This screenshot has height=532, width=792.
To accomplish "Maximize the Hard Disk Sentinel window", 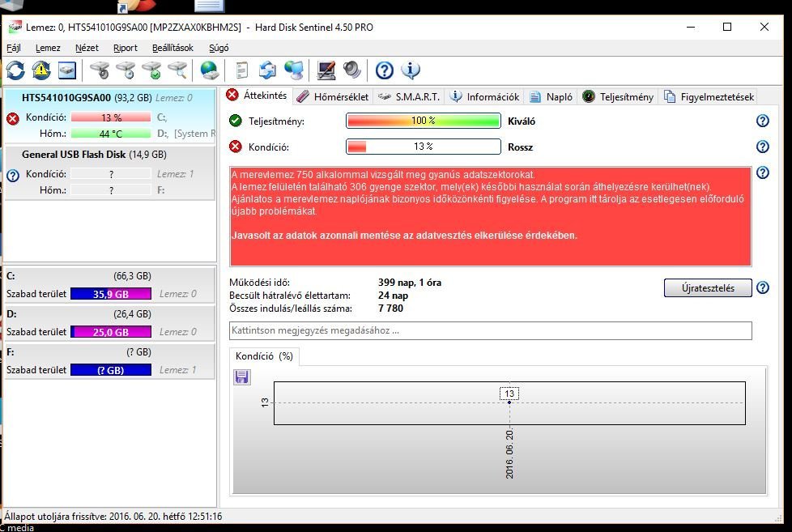I will click(x=727, y=27).
